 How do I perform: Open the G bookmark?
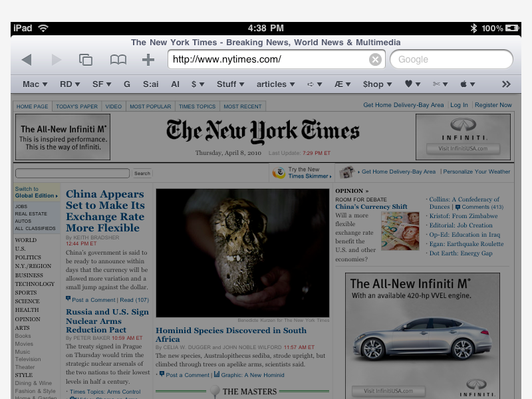(127, 84)
